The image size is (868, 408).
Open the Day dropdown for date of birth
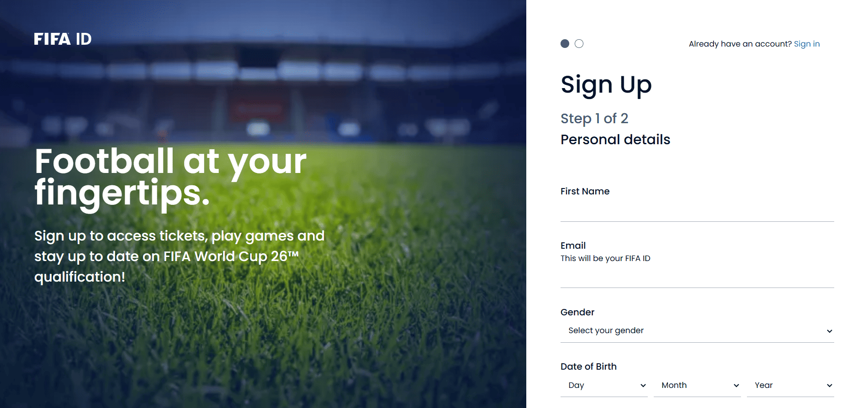pos(603,385)
